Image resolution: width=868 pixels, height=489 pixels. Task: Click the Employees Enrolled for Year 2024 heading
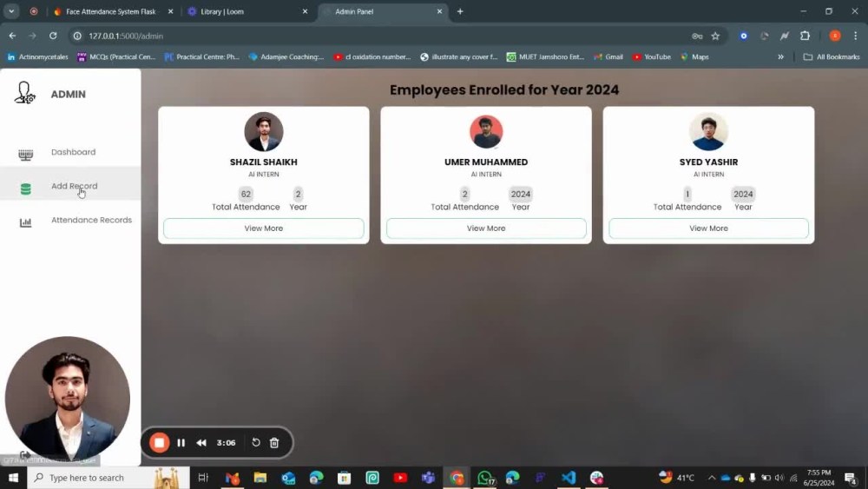point(504,89)
